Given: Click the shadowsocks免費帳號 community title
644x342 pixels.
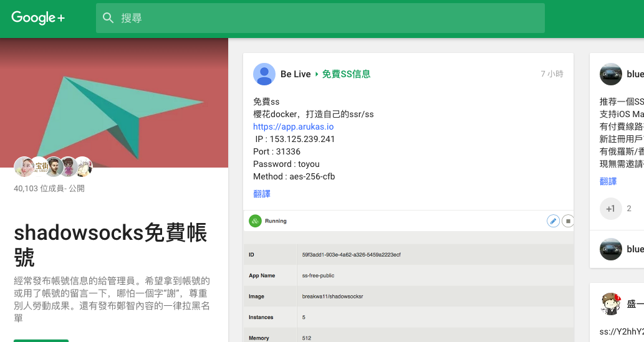Looking at the screenshot, I should tap(110, 245).
